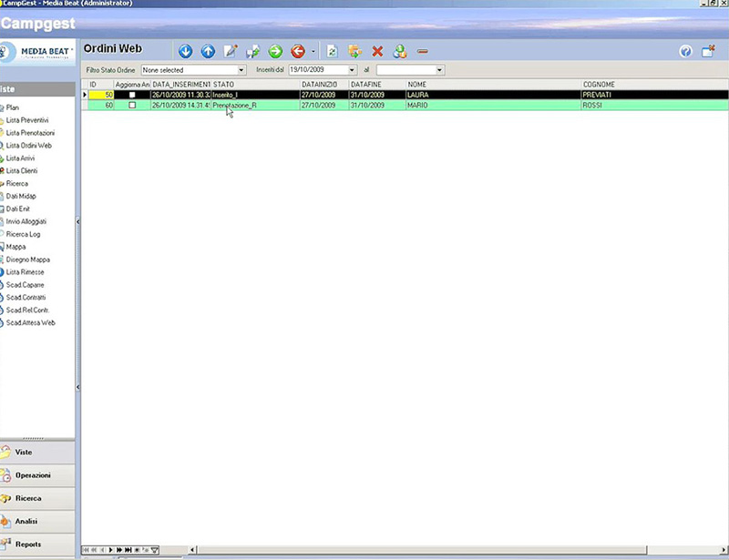Sort by the COGNOME column header

coord(655,85)
